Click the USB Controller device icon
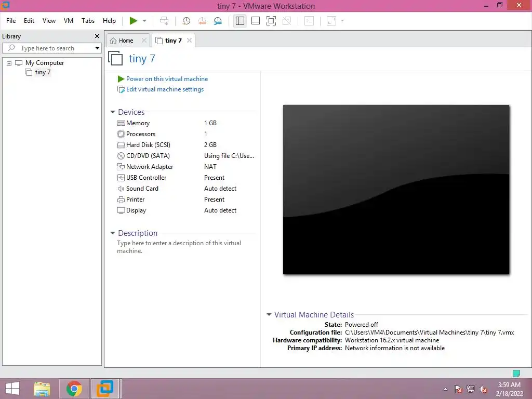 coord(121,178)
